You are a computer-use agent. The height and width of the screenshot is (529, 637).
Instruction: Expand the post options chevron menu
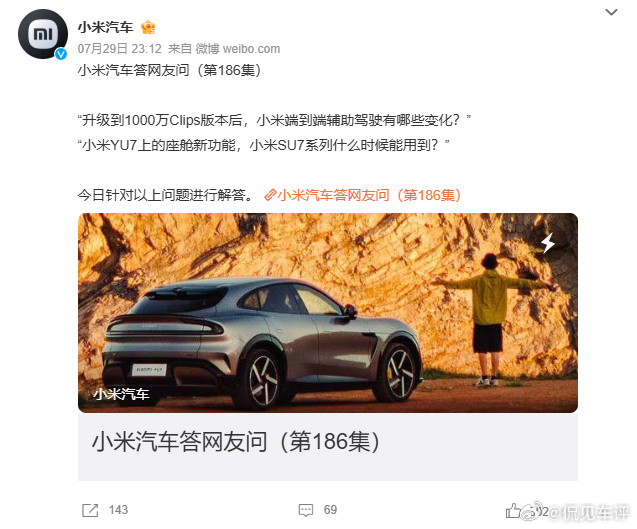[611, 12]
